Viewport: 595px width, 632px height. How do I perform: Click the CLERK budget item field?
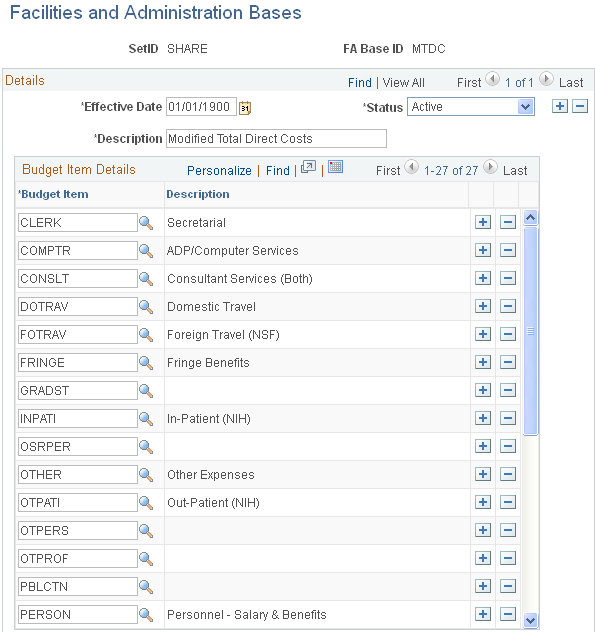(x=77, y=223)
